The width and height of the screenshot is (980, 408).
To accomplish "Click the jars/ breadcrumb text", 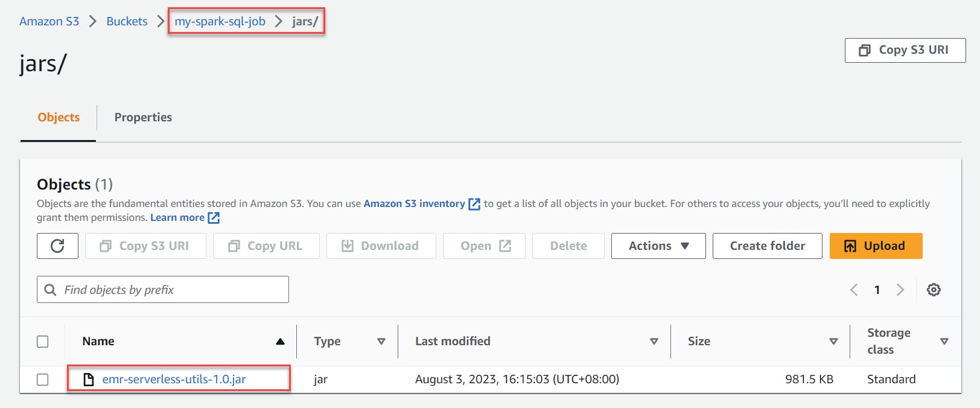I will 305,21.
